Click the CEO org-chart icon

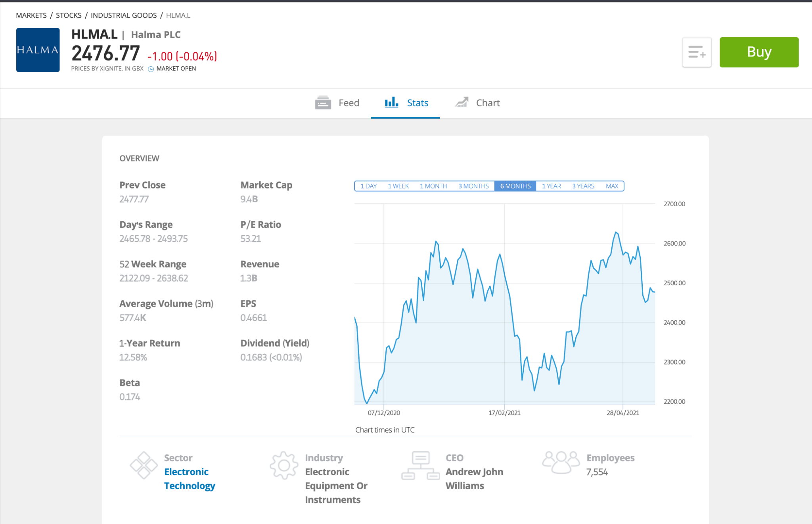(421, 465)
